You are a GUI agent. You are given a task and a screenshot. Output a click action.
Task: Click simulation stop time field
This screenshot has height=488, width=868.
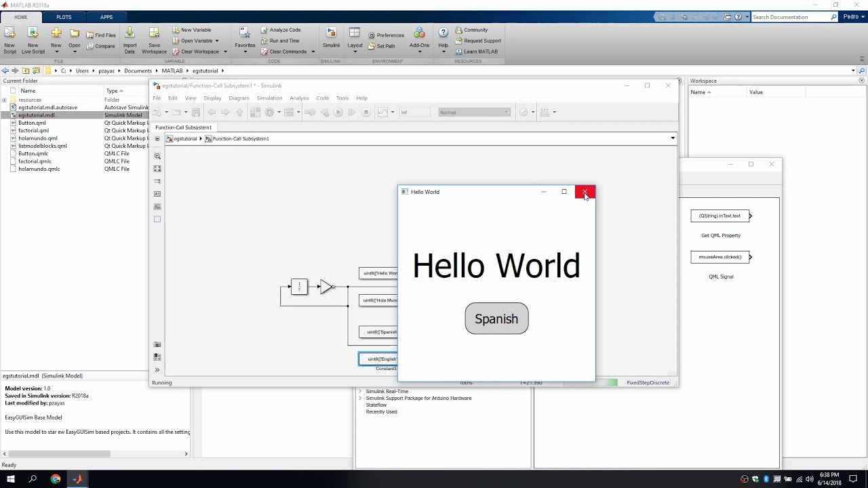point(414,113)
